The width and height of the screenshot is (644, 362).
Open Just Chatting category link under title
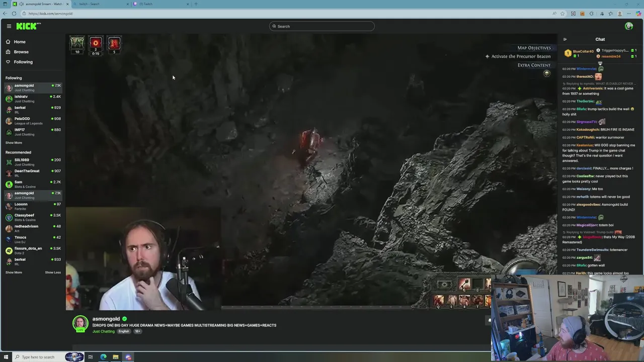(104, 331)
